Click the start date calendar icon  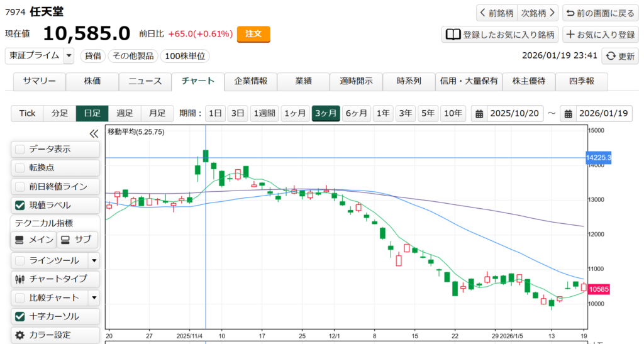479,114
